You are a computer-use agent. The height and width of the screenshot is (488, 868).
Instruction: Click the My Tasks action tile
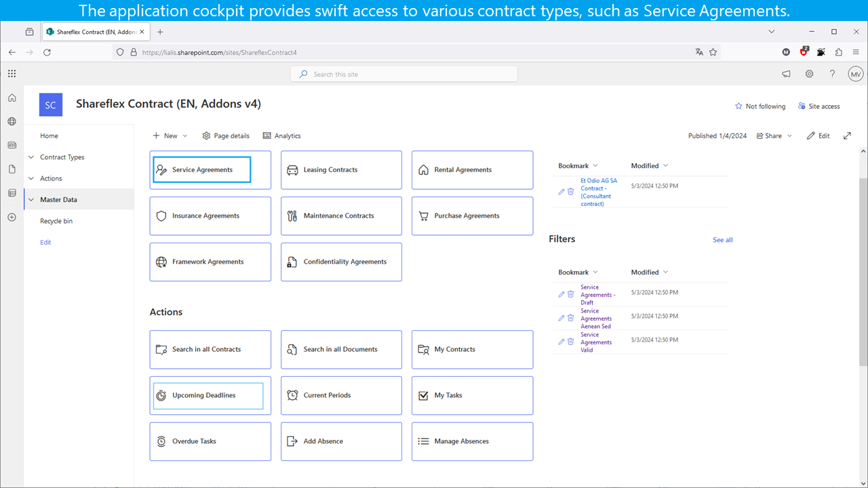click(472, 395)
